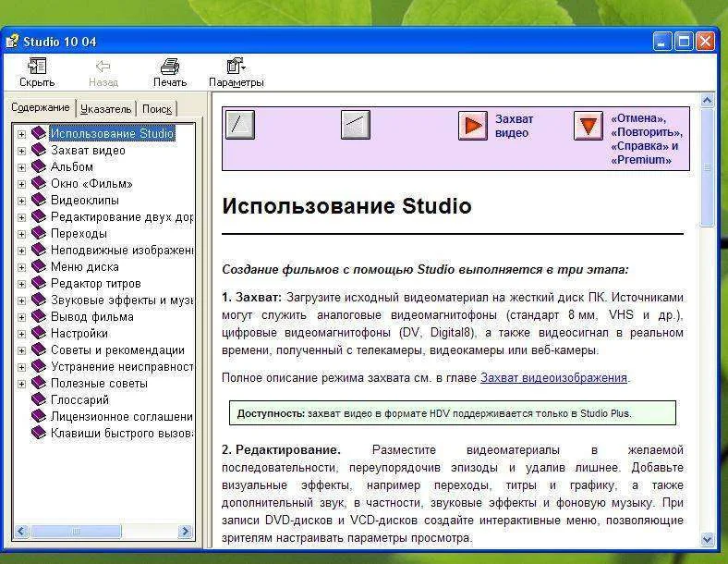Click the greyed left-arrow navigation button

click(356, 125)
